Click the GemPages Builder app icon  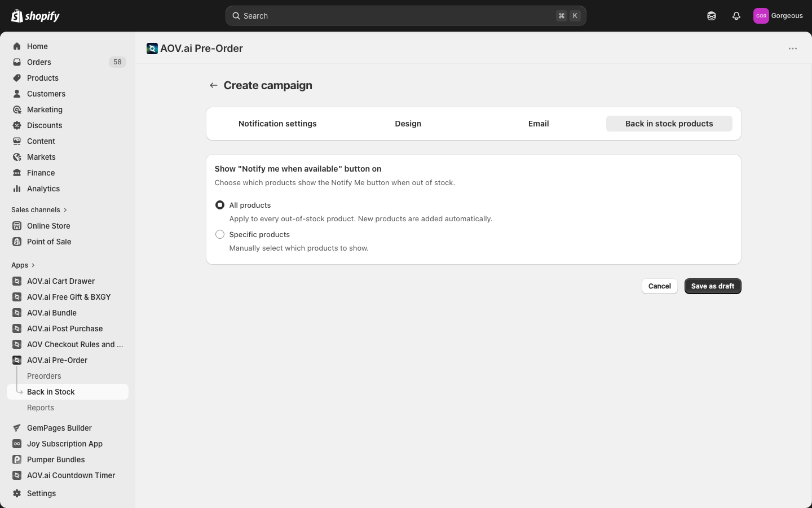coord(17,428)
